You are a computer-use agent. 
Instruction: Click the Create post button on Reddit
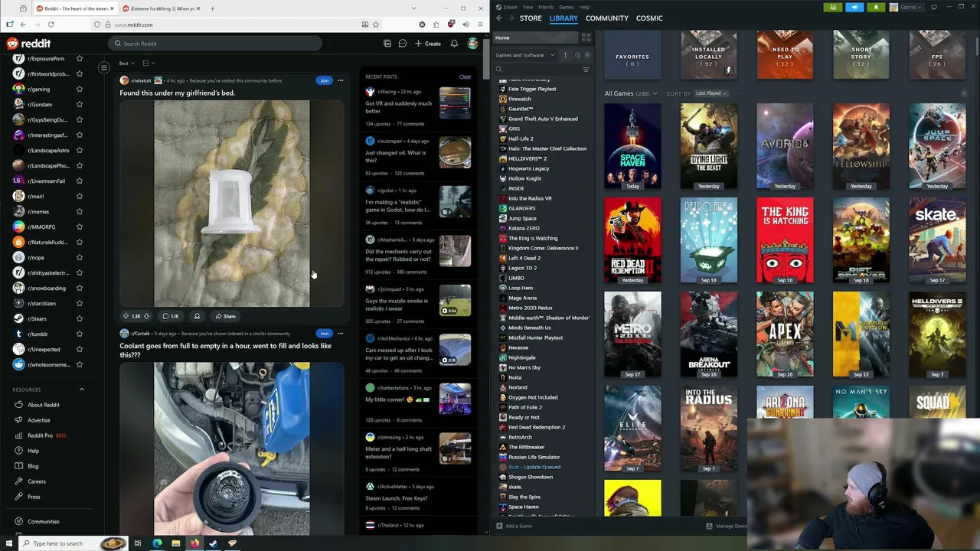click(x=428, y=44)
